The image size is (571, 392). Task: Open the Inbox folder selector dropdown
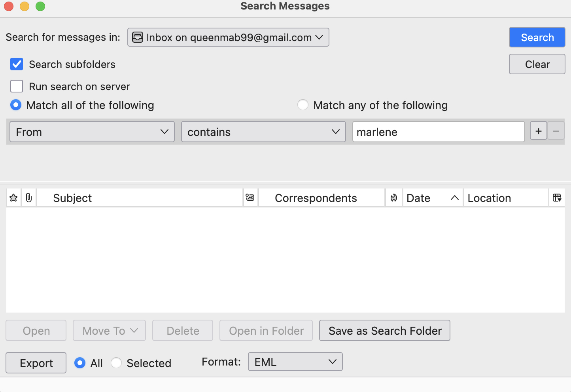(228, 38)
